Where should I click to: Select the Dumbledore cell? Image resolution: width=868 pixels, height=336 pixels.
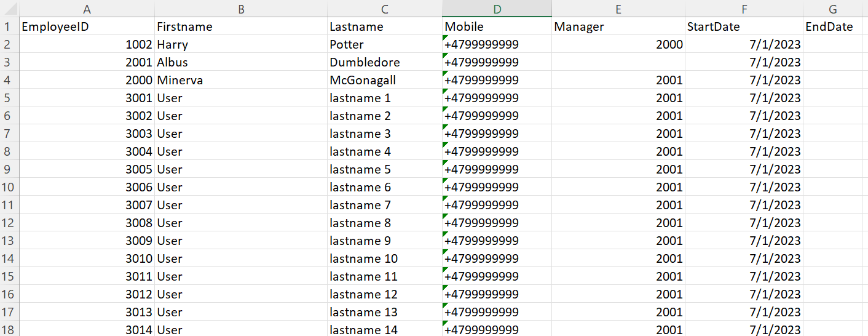(x=384, y=62)
